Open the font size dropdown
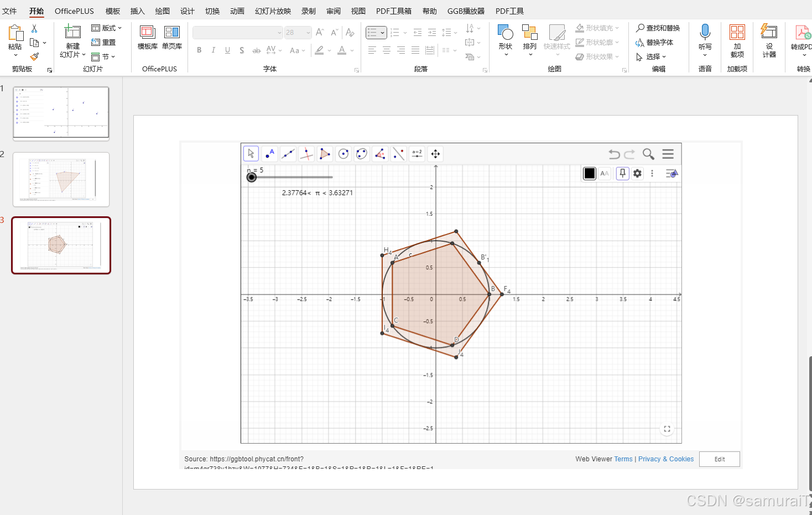Viewport: 812px width, 515px height. [x=308, y=33]
